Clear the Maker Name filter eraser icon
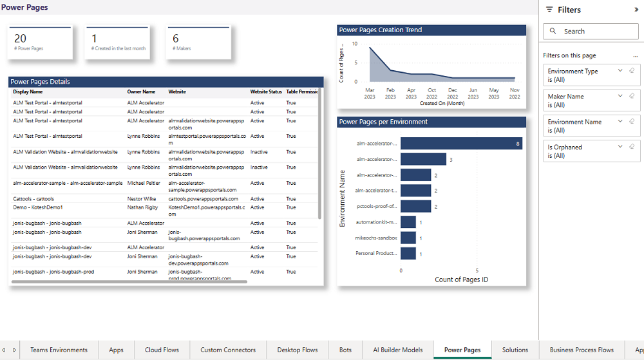 pos(632,96)
